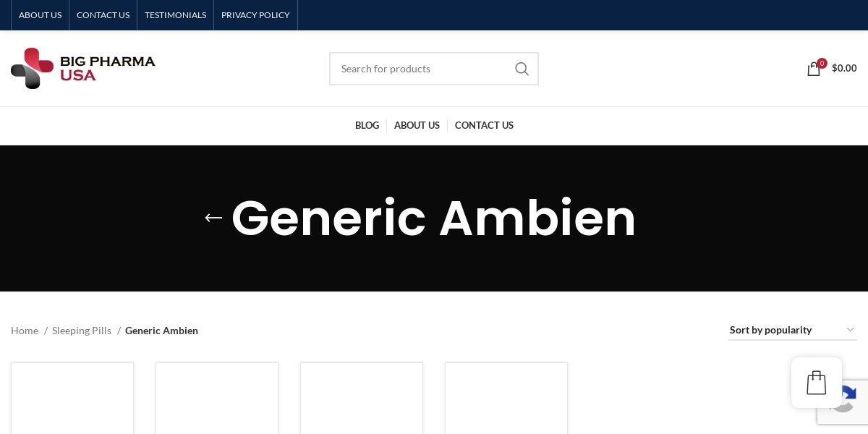Select Blog in main navigation
This screenshot has width=868, height=434.
(367, 125)
